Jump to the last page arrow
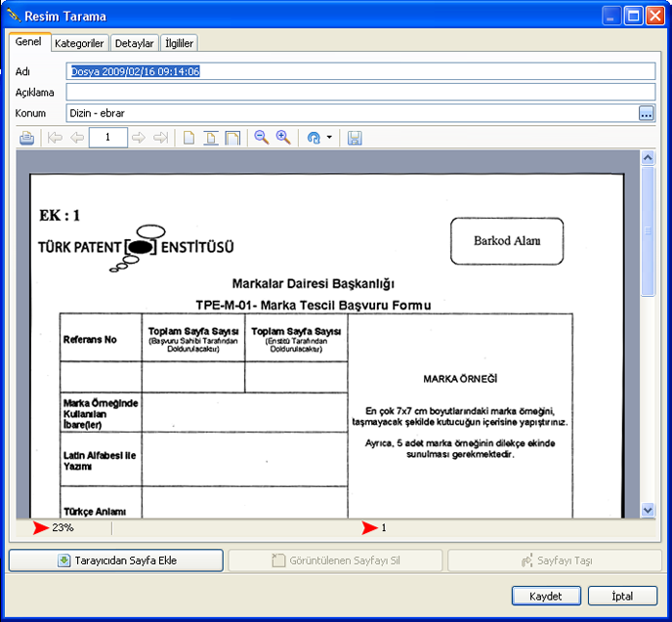 pyautogui.click(x=161, y=138)
